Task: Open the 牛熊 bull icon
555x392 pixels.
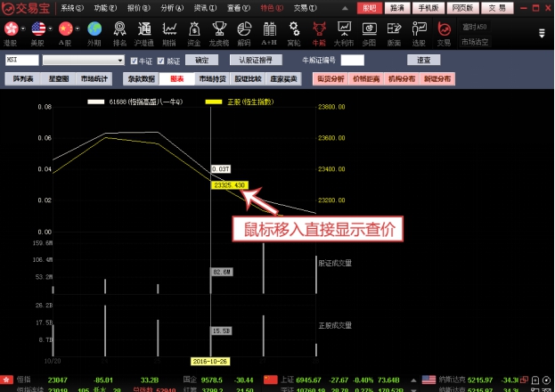Action: pos(319,31)
